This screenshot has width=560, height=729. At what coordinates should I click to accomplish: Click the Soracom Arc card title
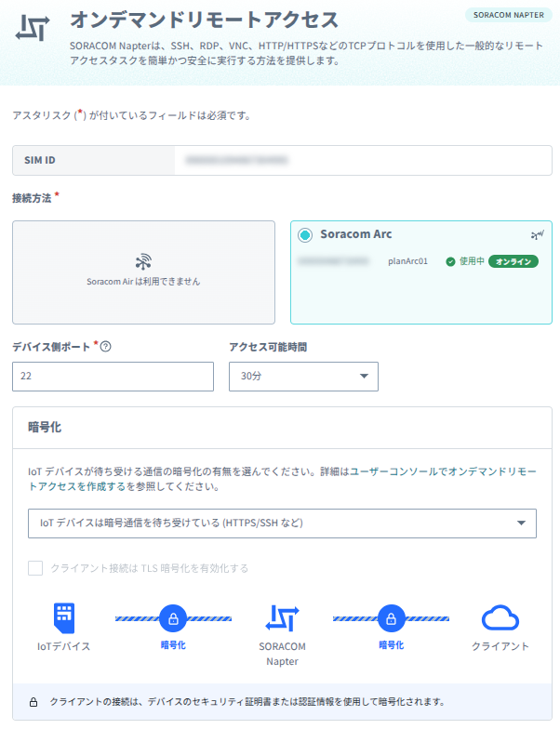[x=355, y=234]
